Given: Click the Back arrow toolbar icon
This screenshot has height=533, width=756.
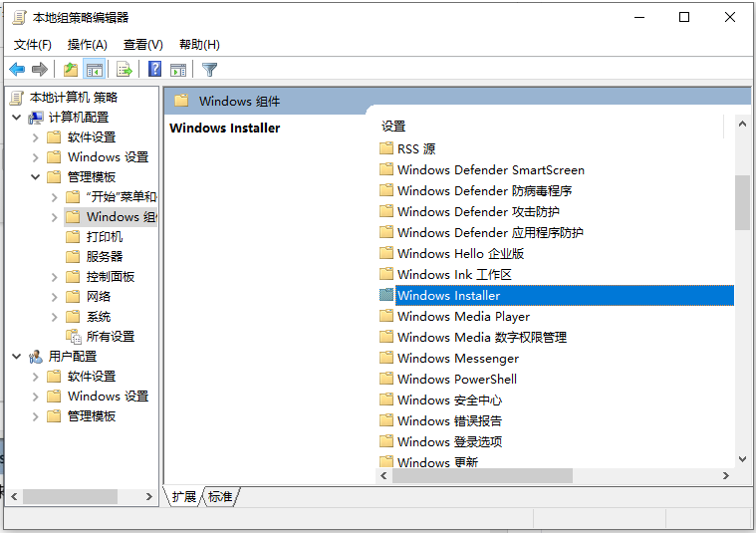Looking at the screenshot, I should tap(17, 70).
